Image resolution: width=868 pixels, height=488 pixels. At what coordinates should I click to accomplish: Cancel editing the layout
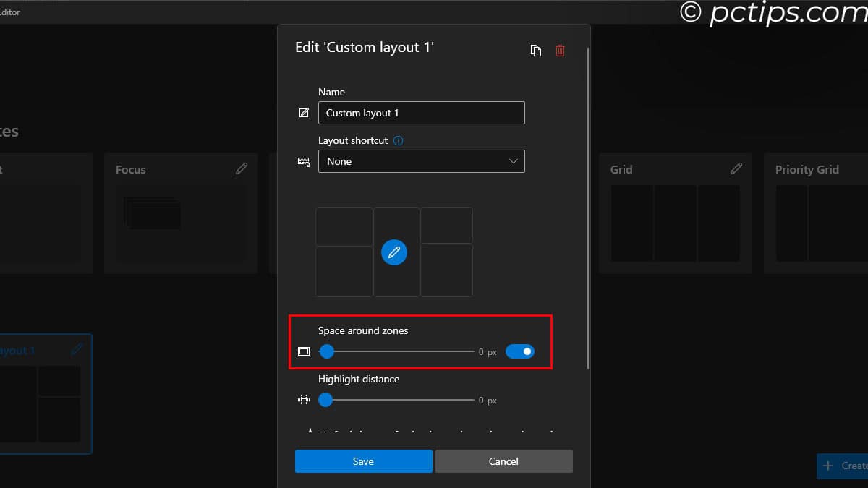[503, 461]
